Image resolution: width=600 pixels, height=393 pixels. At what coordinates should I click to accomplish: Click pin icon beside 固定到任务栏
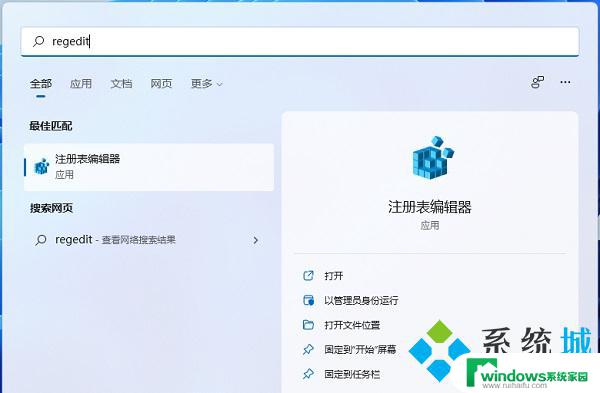click(x=308, y=374)
